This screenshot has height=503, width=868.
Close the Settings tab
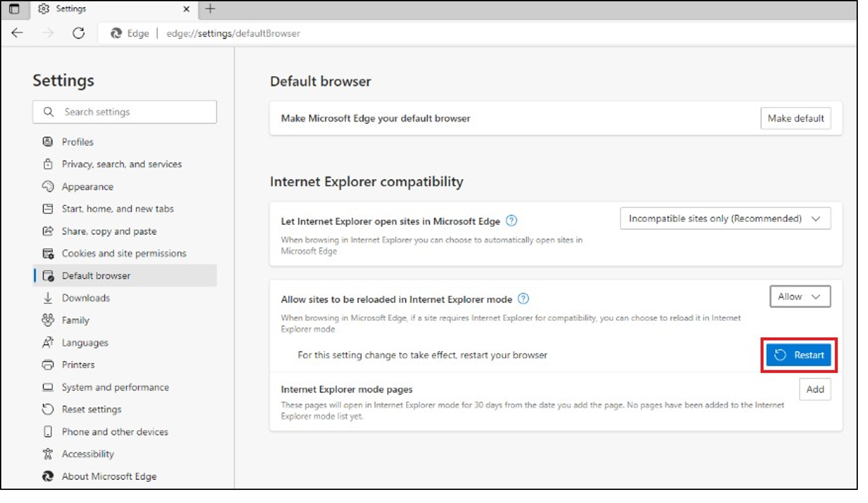click(x=186, y=9)
